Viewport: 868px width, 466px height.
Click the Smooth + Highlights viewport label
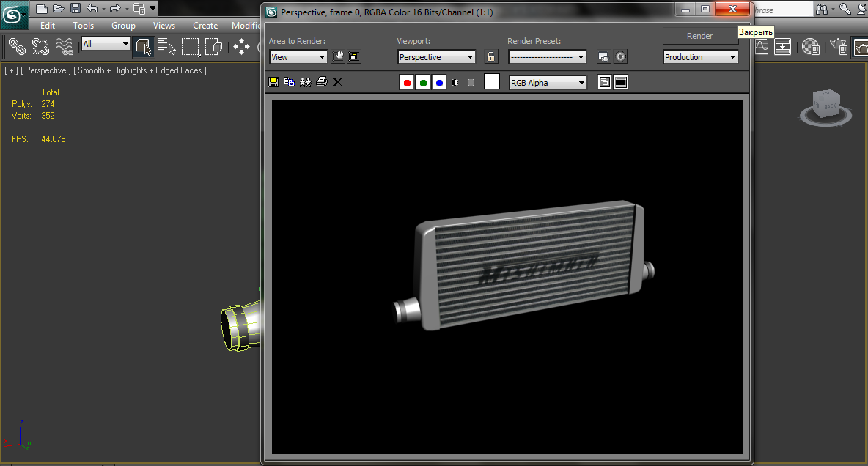(139, 70)
